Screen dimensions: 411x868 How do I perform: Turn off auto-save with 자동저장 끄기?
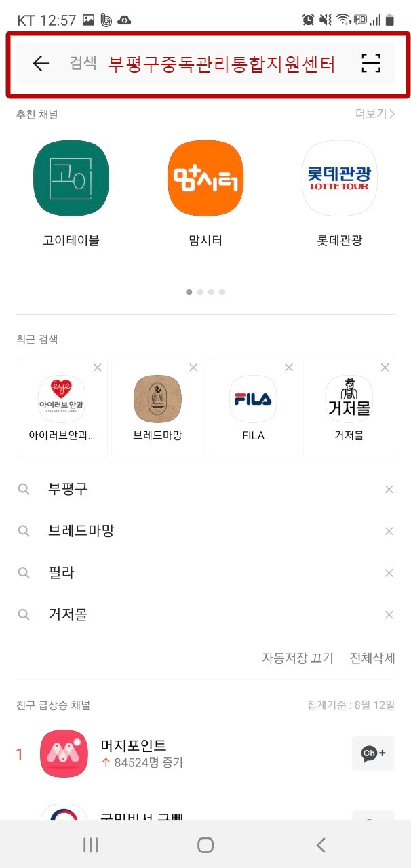tap(298, 658)
